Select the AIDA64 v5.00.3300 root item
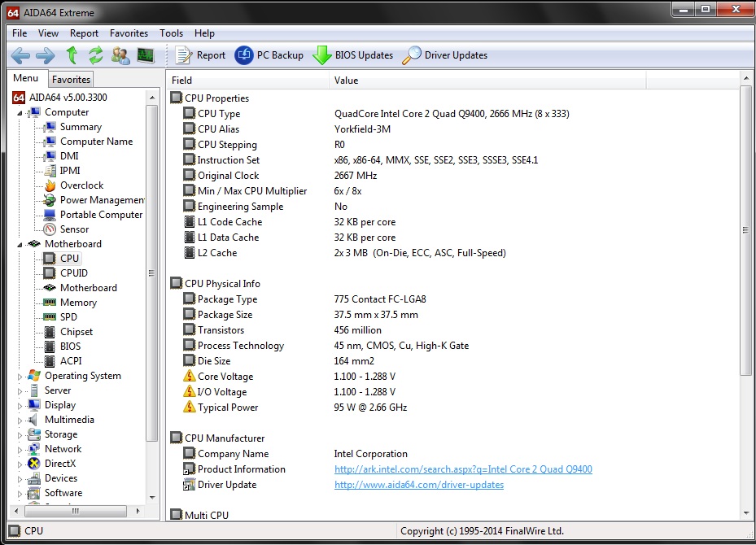The width and height of the screenshot is (756, 545). (x=68, y=98)
